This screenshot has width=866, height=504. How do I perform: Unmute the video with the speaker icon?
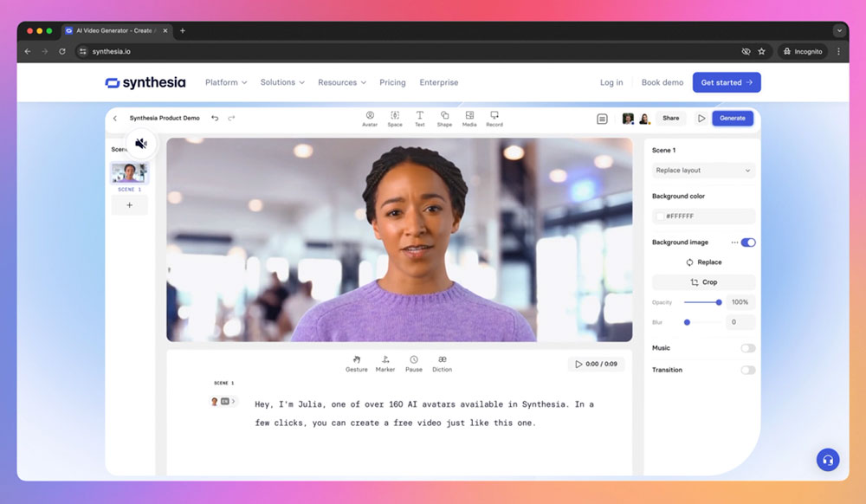pos(141,144)
